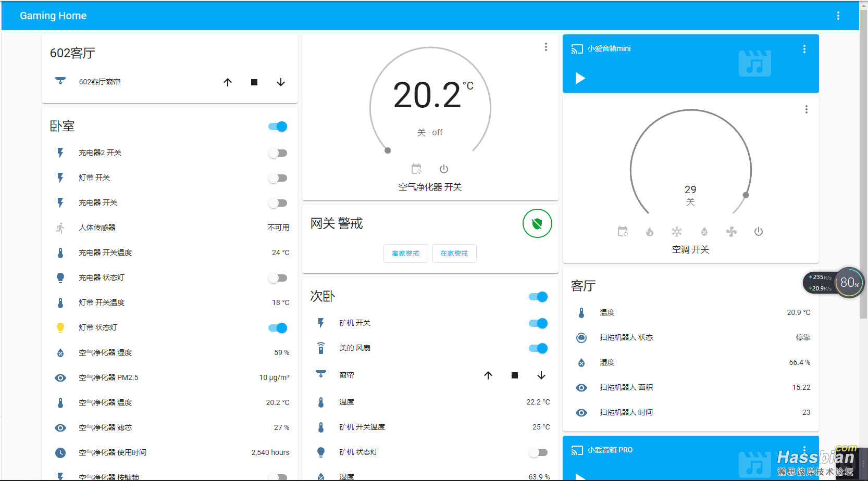
Task: Click the 灯带 状态灯 bulb icon
Action: pos(60,327)
